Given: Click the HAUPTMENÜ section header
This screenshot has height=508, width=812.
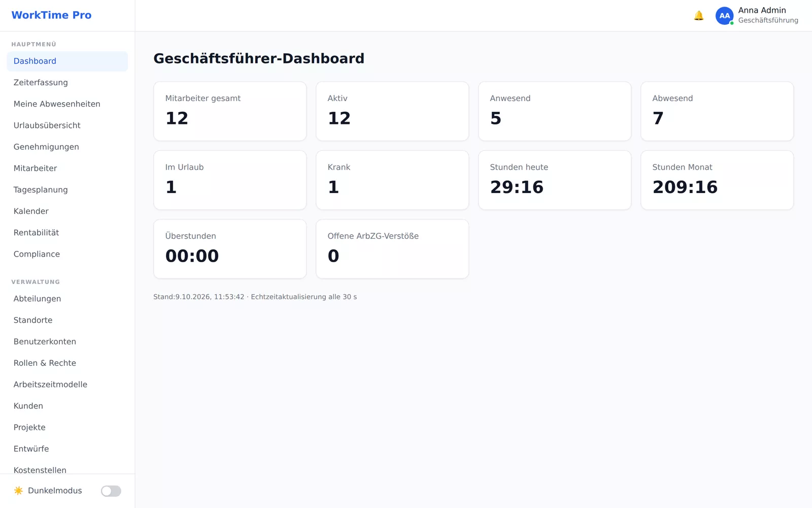Looking at the screenshot, I should point(34,44).
